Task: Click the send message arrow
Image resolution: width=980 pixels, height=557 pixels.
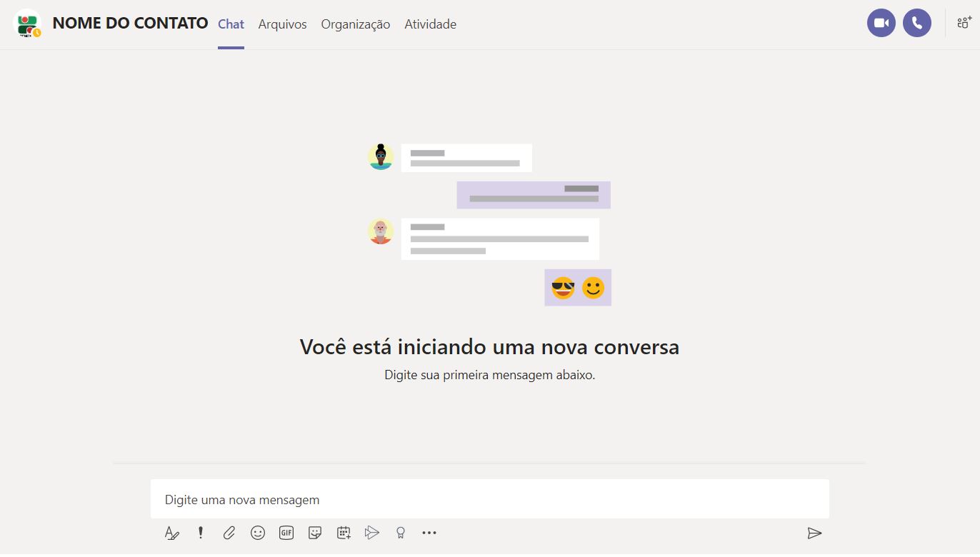Action: (814, 533)
